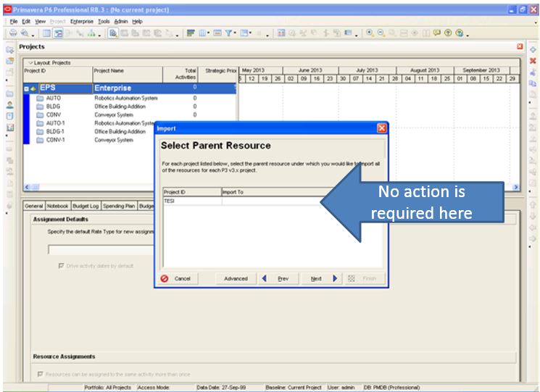Open the default Rate Type combo box

pos(101,249)
